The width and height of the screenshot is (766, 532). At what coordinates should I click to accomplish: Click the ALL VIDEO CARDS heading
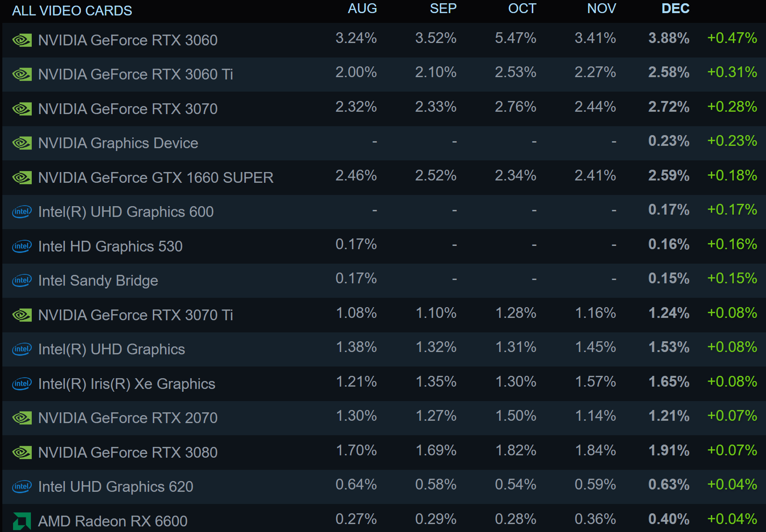(x=72, y=11)
